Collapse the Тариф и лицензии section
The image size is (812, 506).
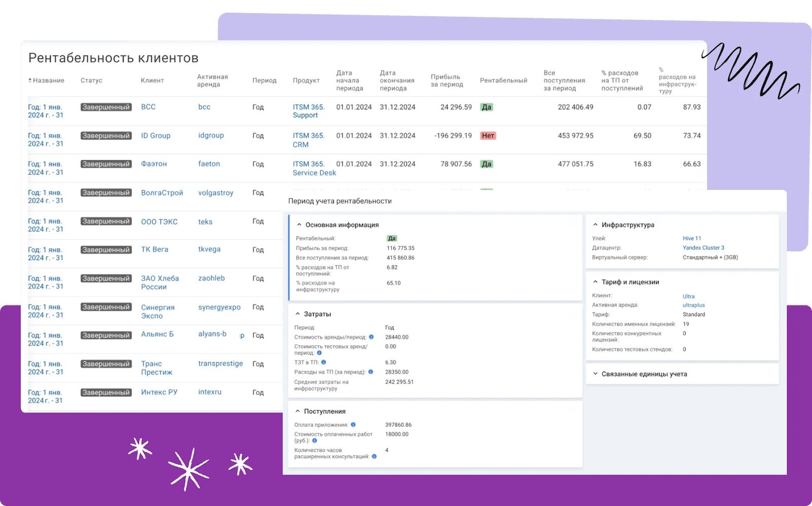click(x=595, y=282)
